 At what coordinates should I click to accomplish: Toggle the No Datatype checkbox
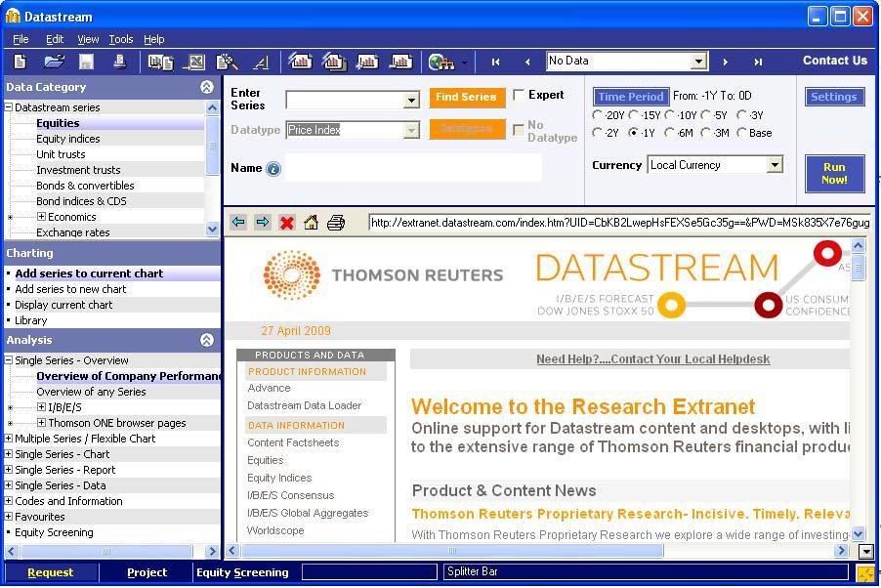point(519,131)
